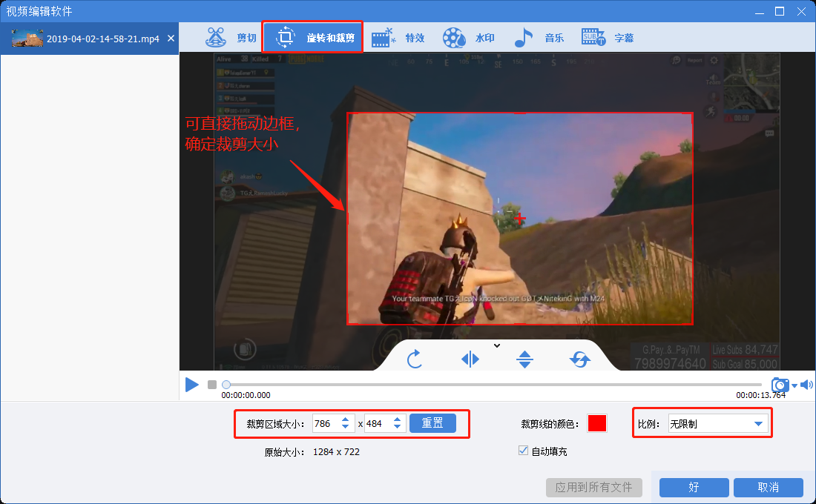Click the playback progress slider handle

pos(226,385)
